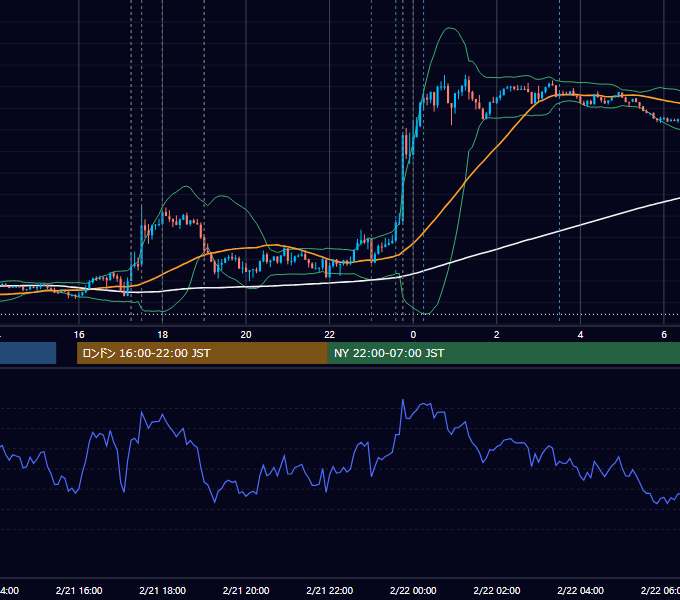Click hour label 16 on upper axis

pos(79,335)
